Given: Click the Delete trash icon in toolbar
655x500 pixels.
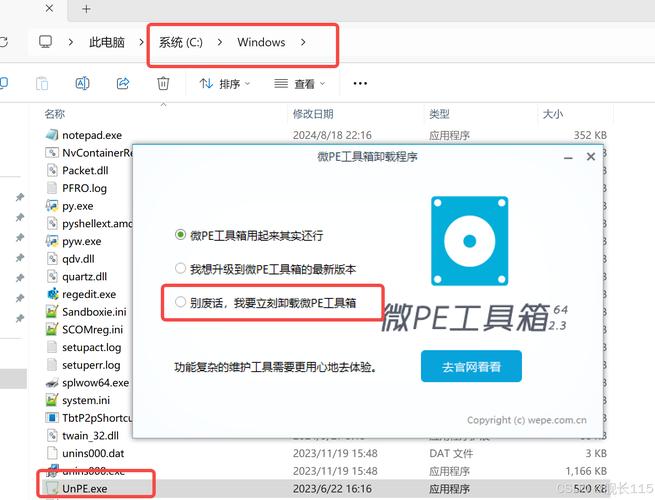Looking at the screenshot, I should tap(163, 84).
